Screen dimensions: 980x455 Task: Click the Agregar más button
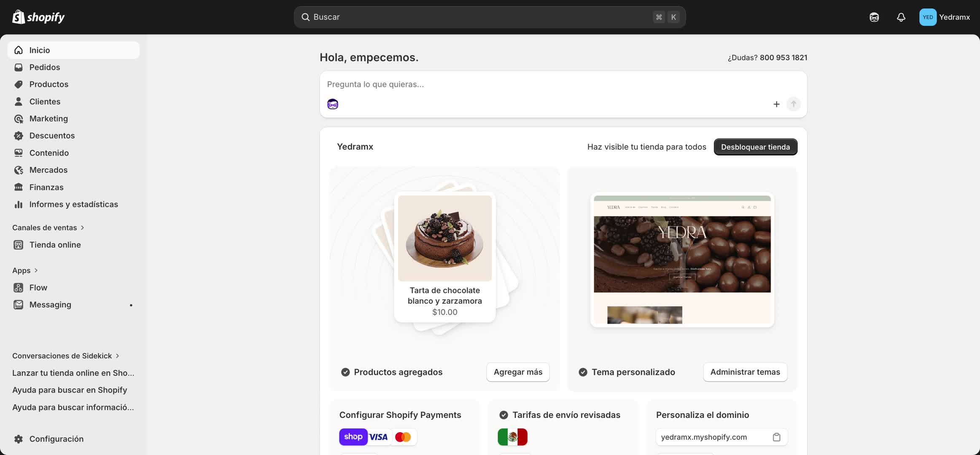pos(518,372)
